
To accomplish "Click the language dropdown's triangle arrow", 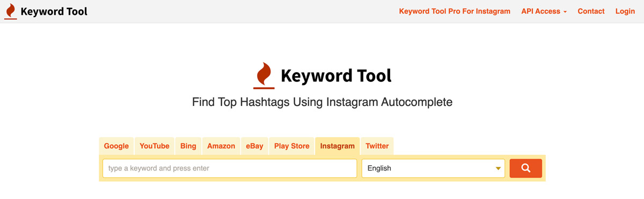I will tap(498, 169).
